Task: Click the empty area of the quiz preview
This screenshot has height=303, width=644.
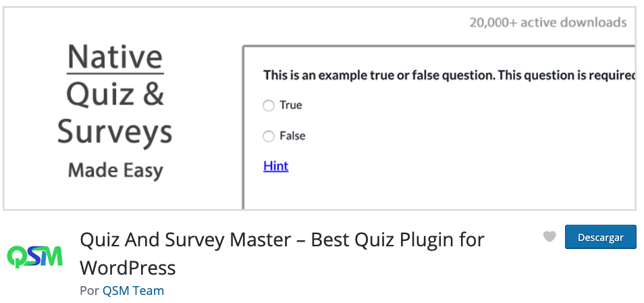Action: click(452, 164)
